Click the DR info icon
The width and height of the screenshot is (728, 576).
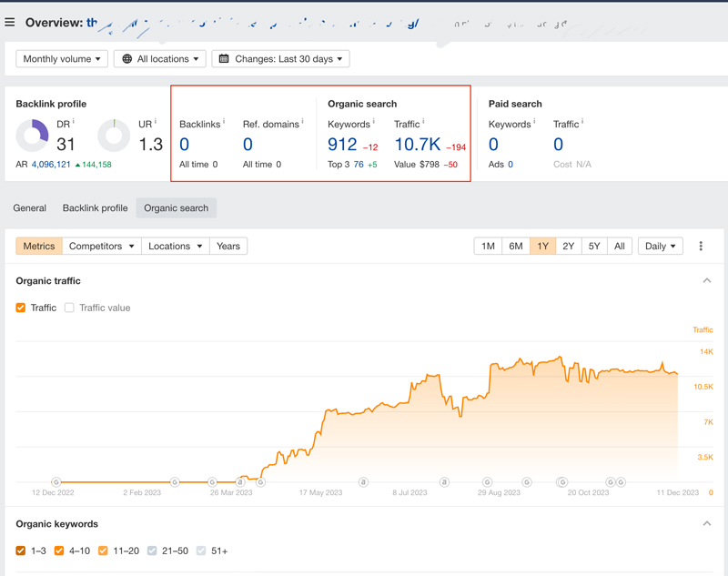click(x=74, y=122)
